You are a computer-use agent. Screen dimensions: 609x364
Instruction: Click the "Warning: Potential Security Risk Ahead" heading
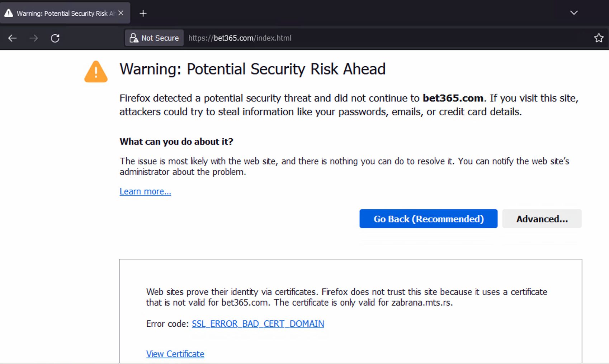252,69
